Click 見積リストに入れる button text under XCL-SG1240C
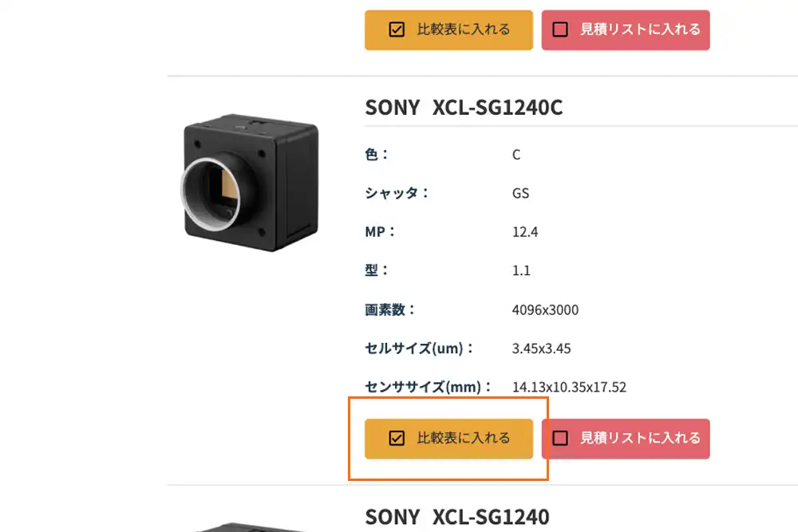This screenshot has height=532, width=798. click(640, 438)
